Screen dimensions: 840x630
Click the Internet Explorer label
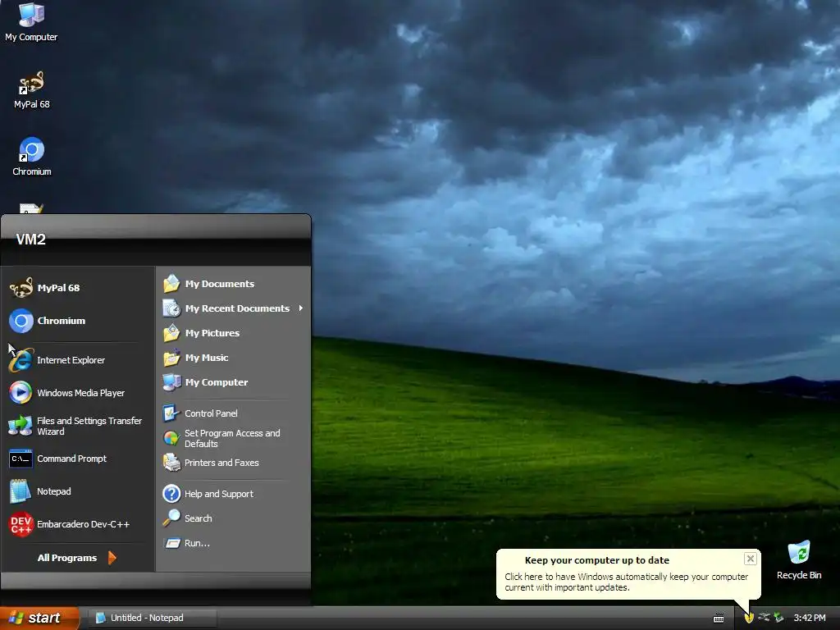pos(71,360)
